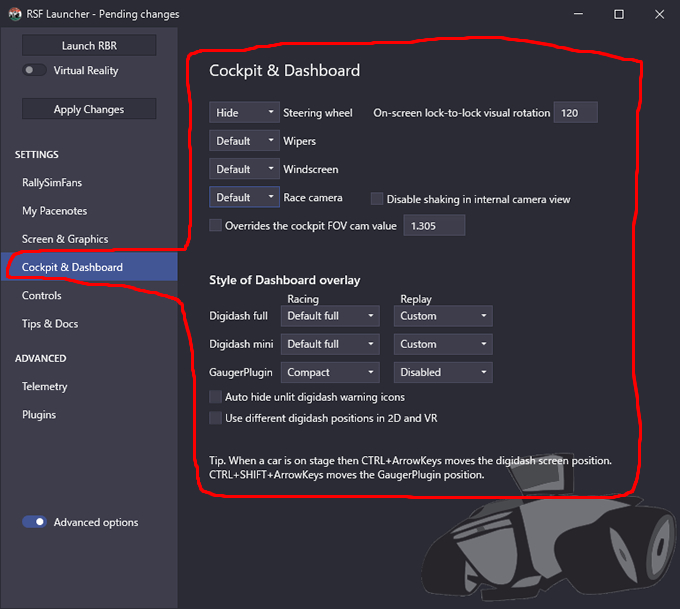This screenshot has width=680, height=609.
Task: Expand the Wipers Default dropdown
Action: tap(244, 141)
